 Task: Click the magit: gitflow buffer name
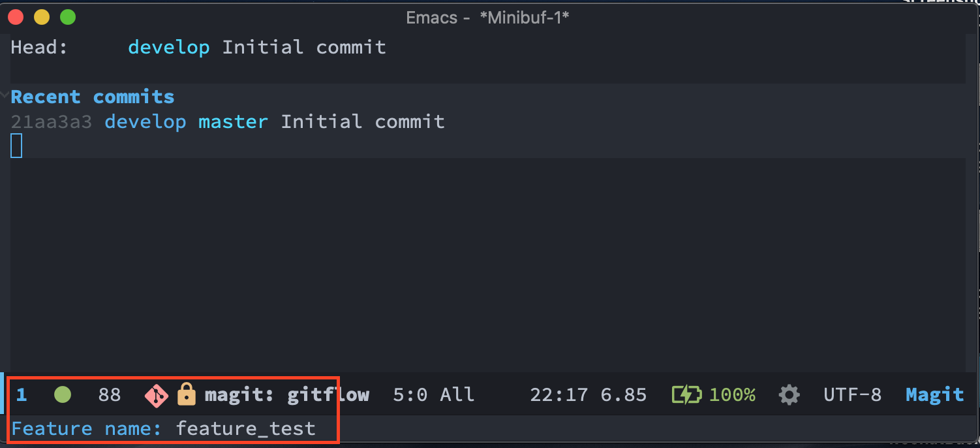point(287,394)
